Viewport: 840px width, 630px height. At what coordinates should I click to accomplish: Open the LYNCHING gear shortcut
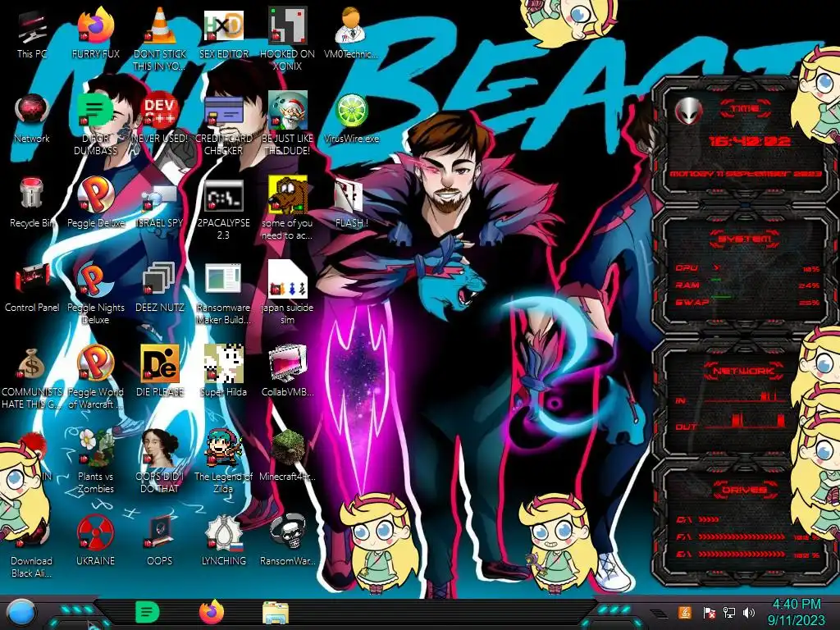[224, 541]
